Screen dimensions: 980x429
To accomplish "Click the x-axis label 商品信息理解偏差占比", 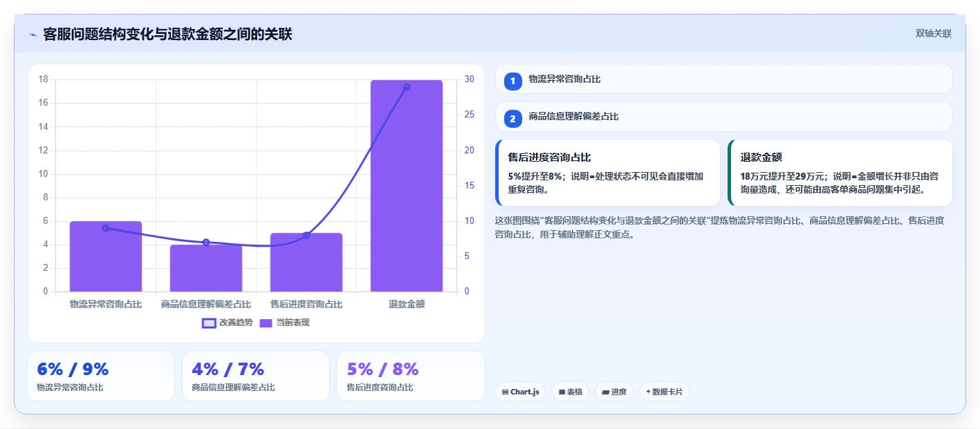I will tap(206, 304).
